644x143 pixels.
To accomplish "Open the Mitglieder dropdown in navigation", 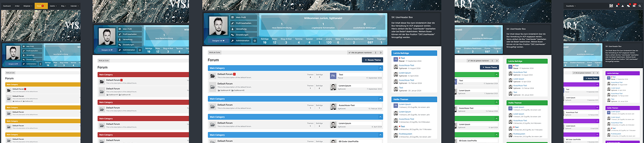I will click(x=28, y=6).
